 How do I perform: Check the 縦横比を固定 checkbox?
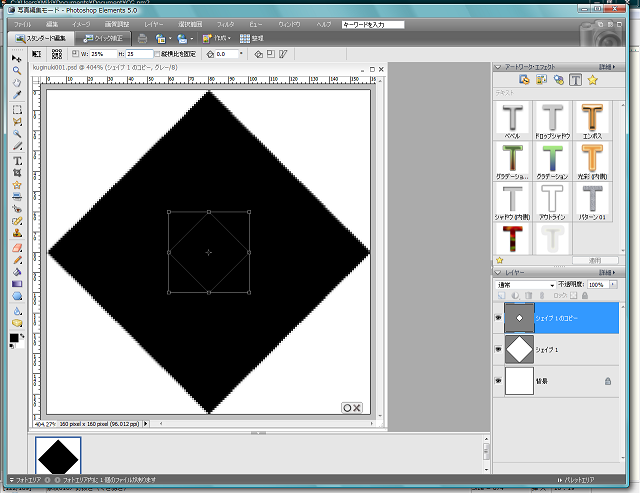tap(156, 54)
